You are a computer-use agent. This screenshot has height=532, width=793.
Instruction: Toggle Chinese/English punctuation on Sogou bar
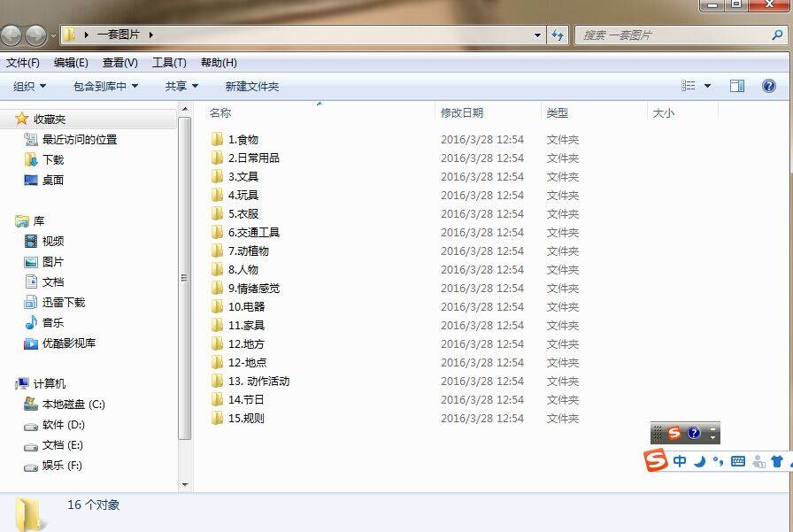tap(718, 461)
